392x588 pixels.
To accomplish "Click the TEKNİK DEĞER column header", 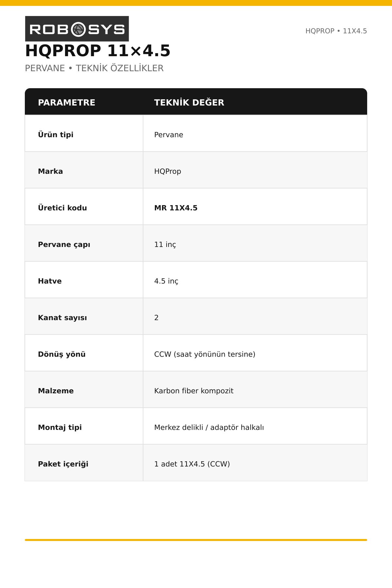I will point(189,103).
